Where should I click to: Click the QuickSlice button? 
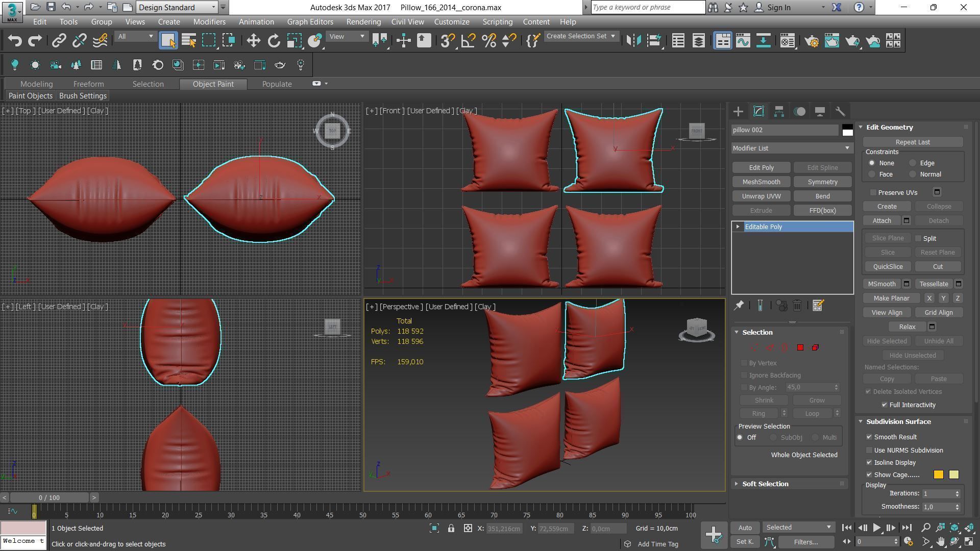pyautogui.click(x=888, y=267)
